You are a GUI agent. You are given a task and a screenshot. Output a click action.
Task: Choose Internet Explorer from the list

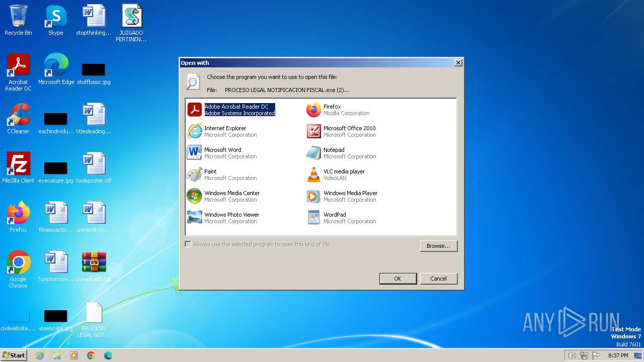[x=222, y=131]
